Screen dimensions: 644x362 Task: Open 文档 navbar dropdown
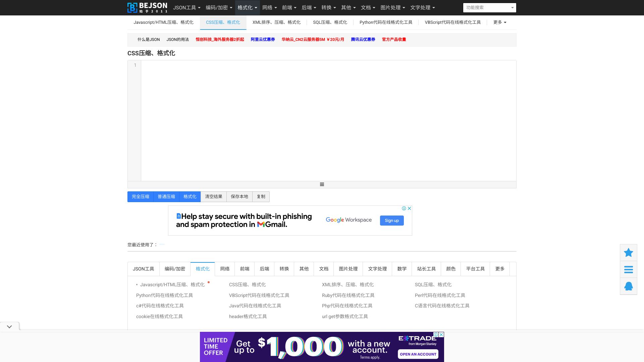368,7
